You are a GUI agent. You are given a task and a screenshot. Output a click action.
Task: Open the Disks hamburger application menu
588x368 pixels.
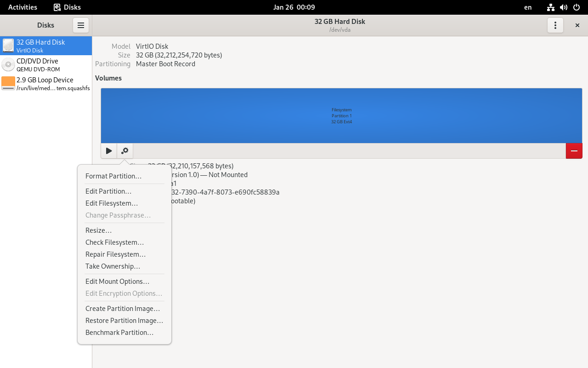point(80,25)
